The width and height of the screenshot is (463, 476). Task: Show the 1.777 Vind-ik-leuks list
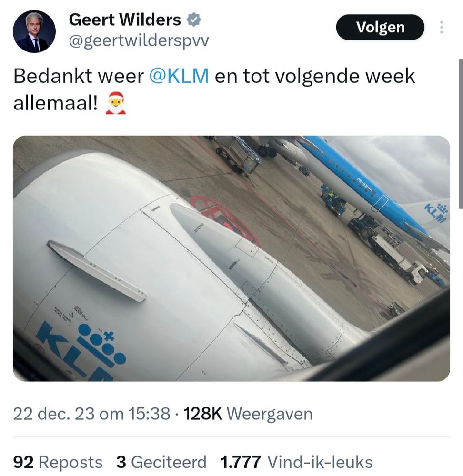click(296, 462)
